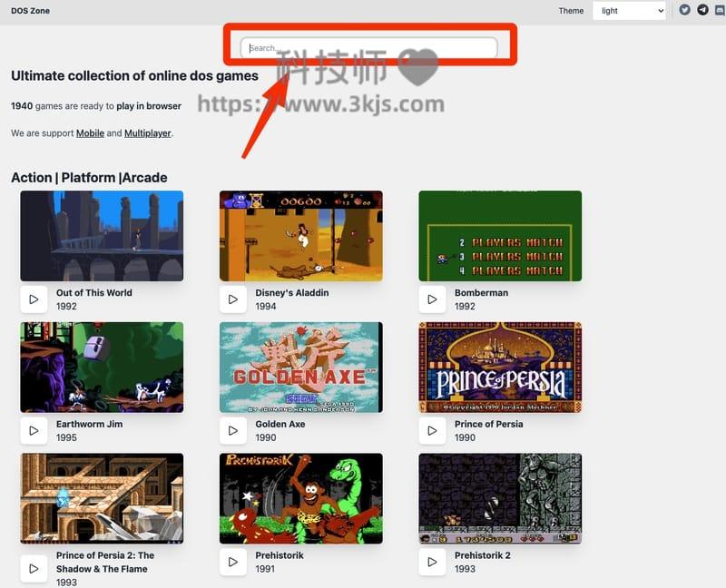This screenshot has width=726, height=588.
Task: Open Prince of Persia title thumbnail
Action: click(x=500, y=367)
